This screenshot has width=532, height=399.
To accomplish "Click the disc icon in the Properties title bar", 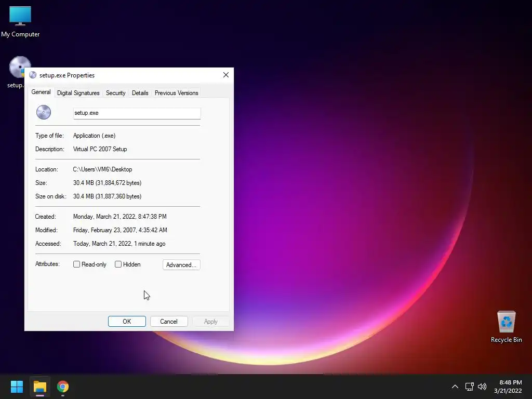I will [x=33, y=75].
